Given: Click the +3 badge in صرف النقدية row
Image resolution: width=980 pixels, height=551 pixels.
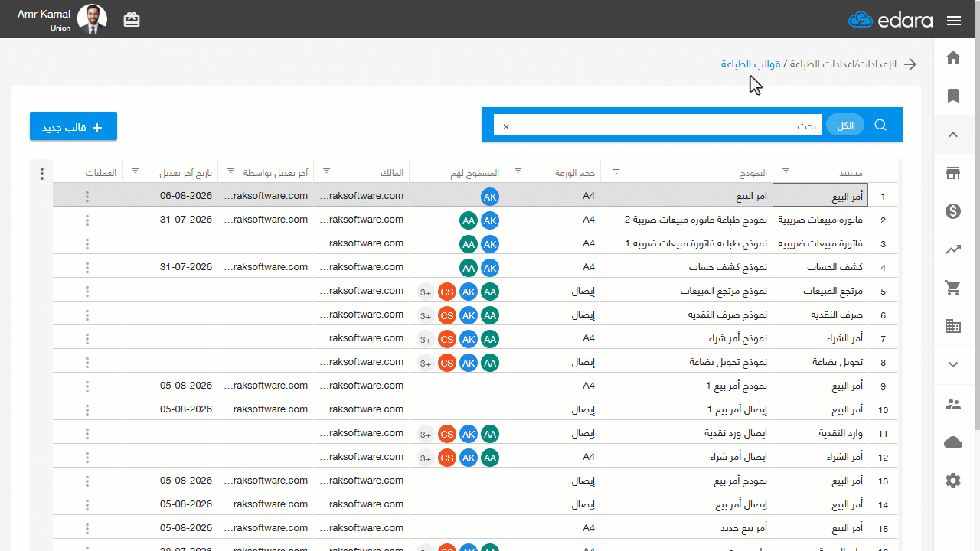Looking at the screenshot, I should pos(426,315).
